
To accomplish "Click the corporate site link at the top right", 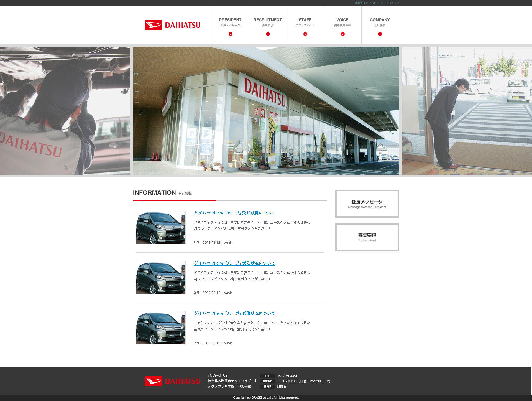I will (377, 3).
